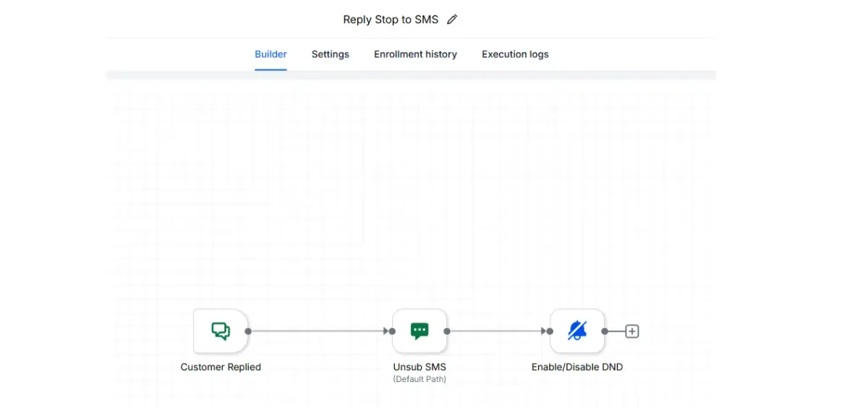
Task: Click input connector dot of Enable/Disable DND
Action: point(550,331)
